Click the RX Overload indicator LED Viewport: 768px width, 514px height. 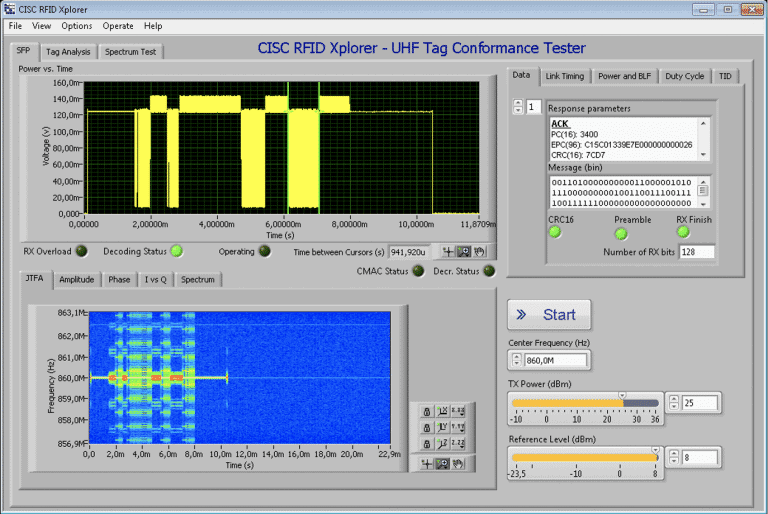(x=81, y=251)
